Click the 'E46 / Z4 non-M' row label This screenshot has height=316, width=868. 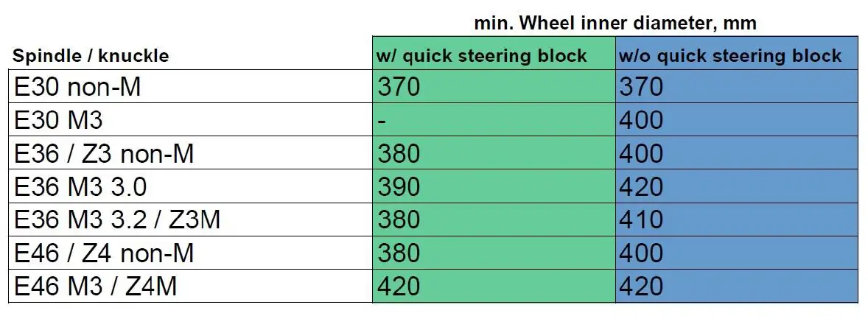click(104, 253)
